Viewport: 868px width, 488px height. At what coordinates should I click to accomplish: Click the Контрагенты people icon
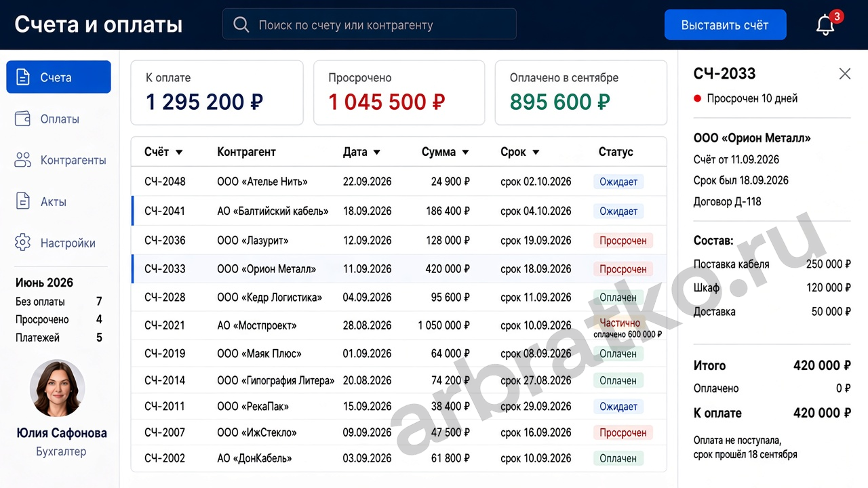click(23, 160)
